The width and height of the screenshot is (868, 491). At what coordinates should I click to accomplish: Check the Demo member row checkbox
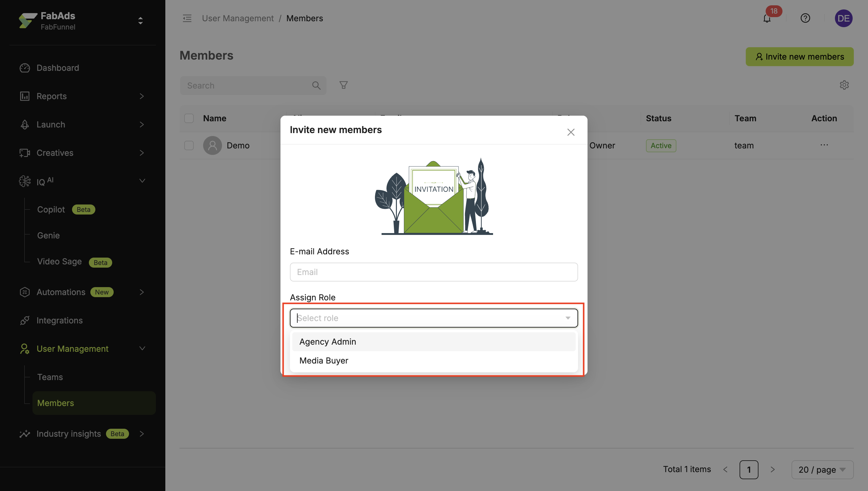pos(189,145)
